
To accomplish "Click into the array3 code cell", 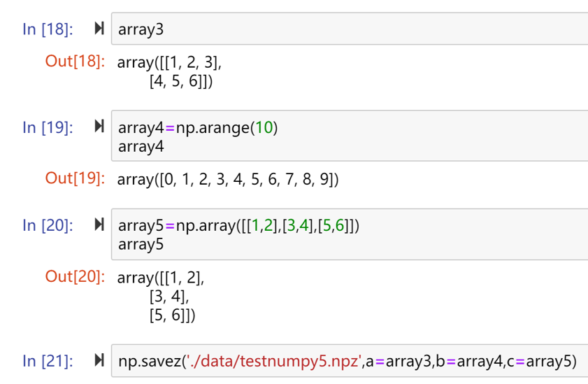I will click(x=350, y=29).
